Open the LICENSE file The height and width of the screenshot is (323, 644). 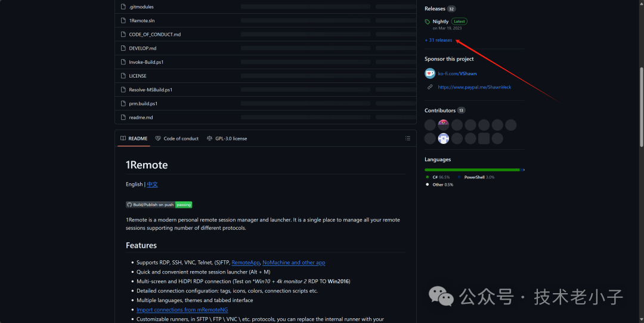pyautogui.click(x=138, y=76)
